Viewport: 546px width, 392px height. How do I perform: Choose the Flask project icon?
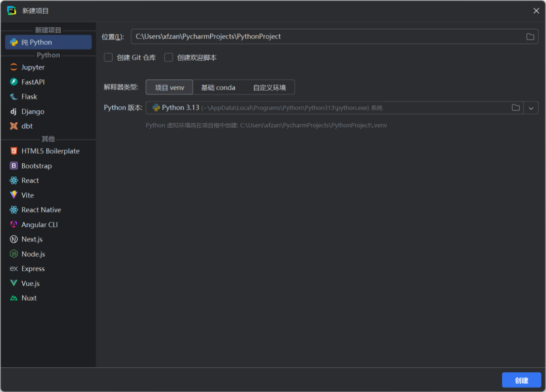[14, 96]
